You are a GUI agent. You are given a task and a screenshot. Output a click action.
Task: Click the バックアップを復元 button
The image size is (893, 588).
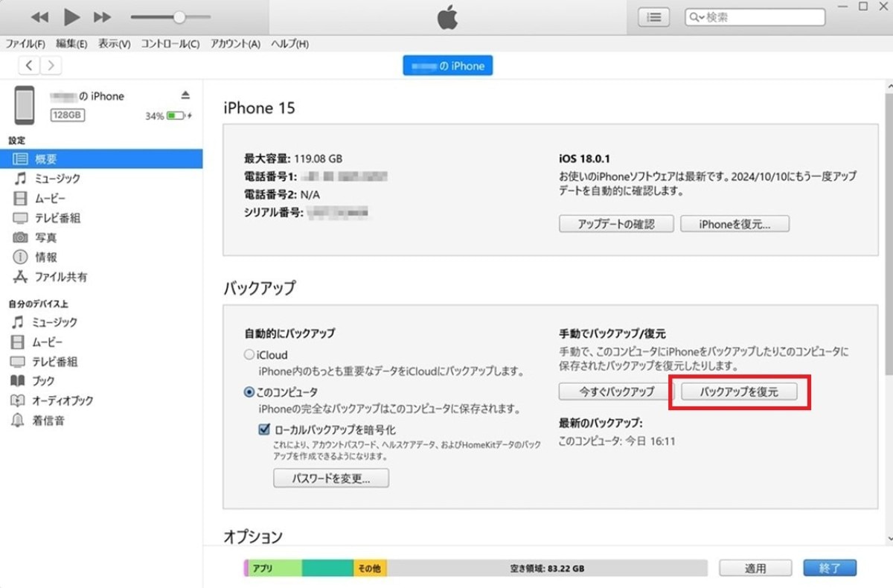tap(739, 392)
